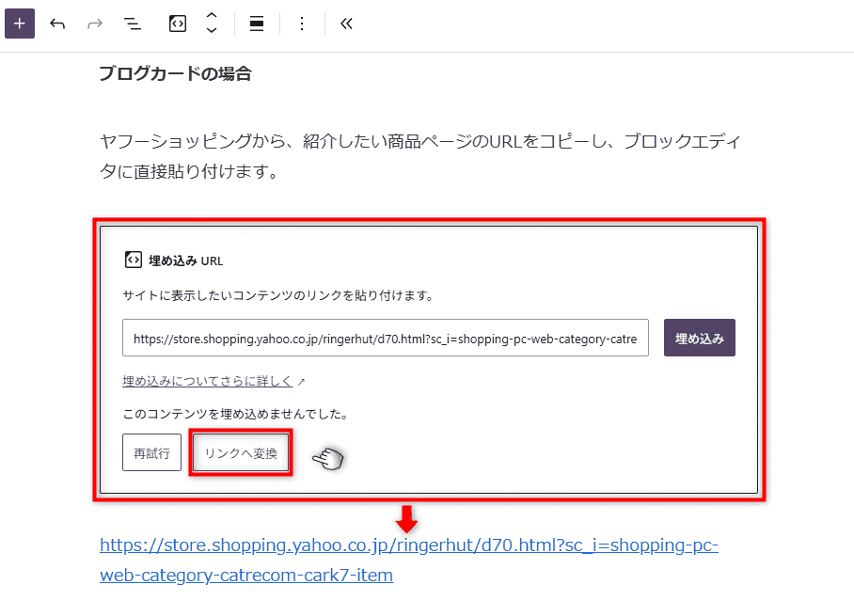Click the 埋め込み embed button
Screen dimensions: 854x616
pyautogui.click(x=700, y=338)
